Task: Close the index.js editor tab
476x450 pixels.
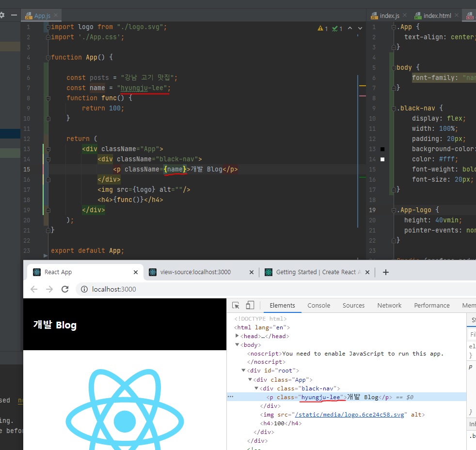Action: click(405, 15)
